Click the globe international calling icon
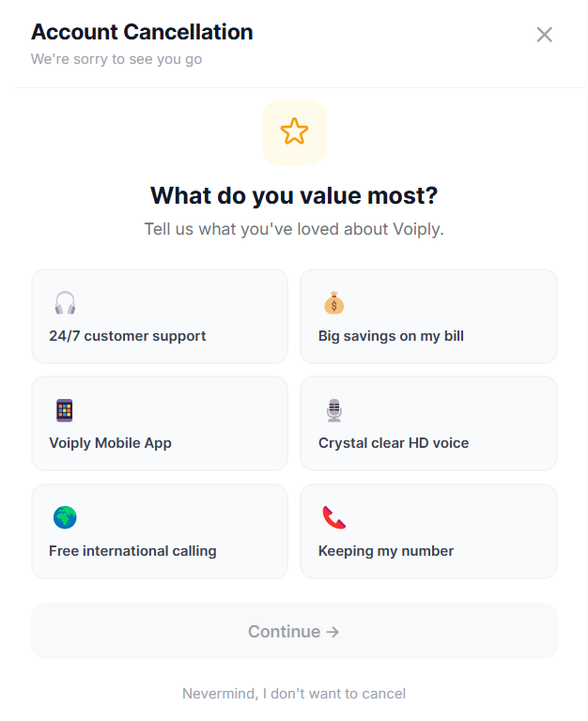The image size is (588, 721). coord(65,517)
